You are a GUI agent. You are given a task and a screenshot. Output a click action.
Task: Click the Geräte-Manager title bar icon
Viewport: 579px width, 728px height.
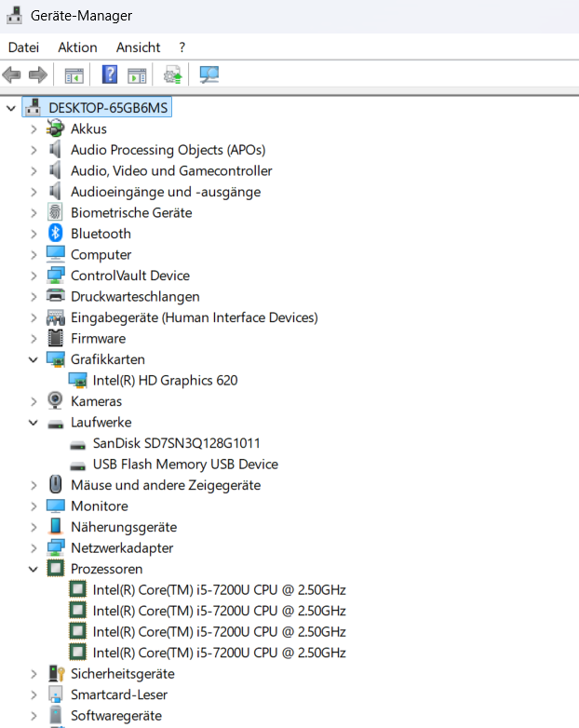14,15
